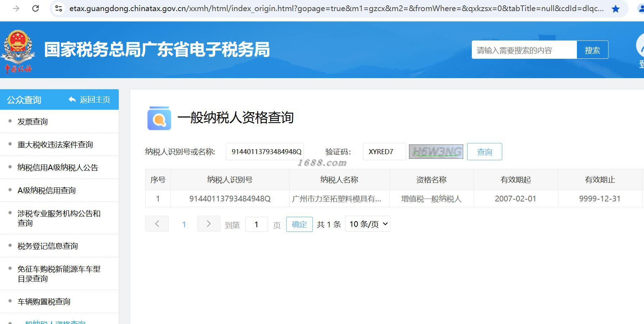Click table cell 91440113793484948Q
Screen dimensions: 644x324
[x=230, y=199]
